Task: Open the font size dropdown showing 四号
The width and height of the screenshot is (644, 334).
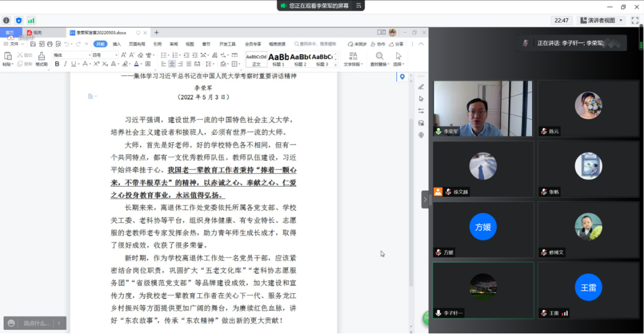Action: 104,55
